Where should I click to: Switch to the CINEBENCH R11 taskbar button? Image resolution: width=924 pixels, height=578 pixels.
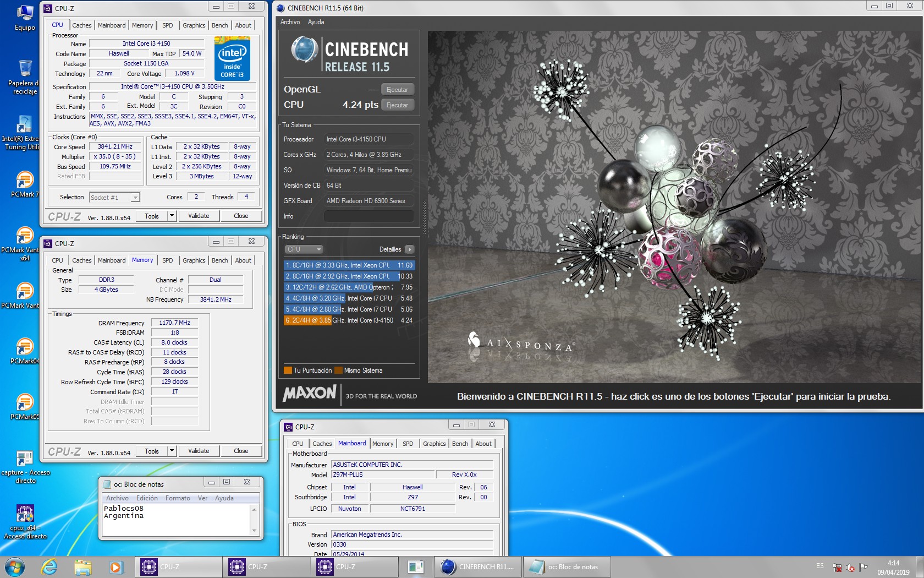coord(478,566)
